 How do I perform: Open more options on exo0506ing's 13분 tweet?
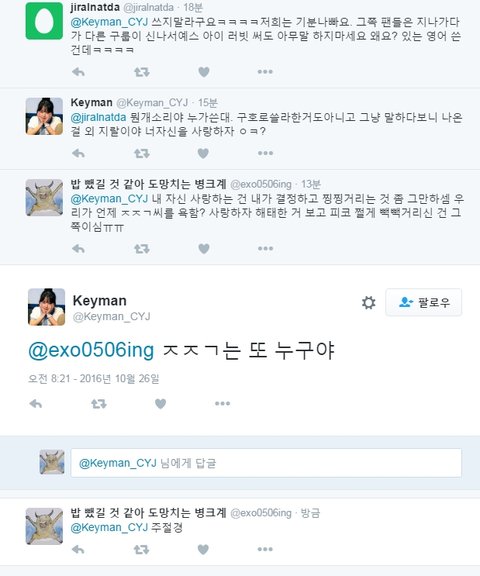tap(265, 249)
